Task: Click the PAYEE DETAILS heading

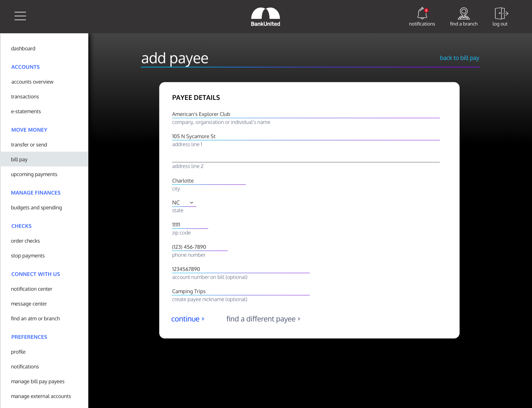Action: coord(196,98)
